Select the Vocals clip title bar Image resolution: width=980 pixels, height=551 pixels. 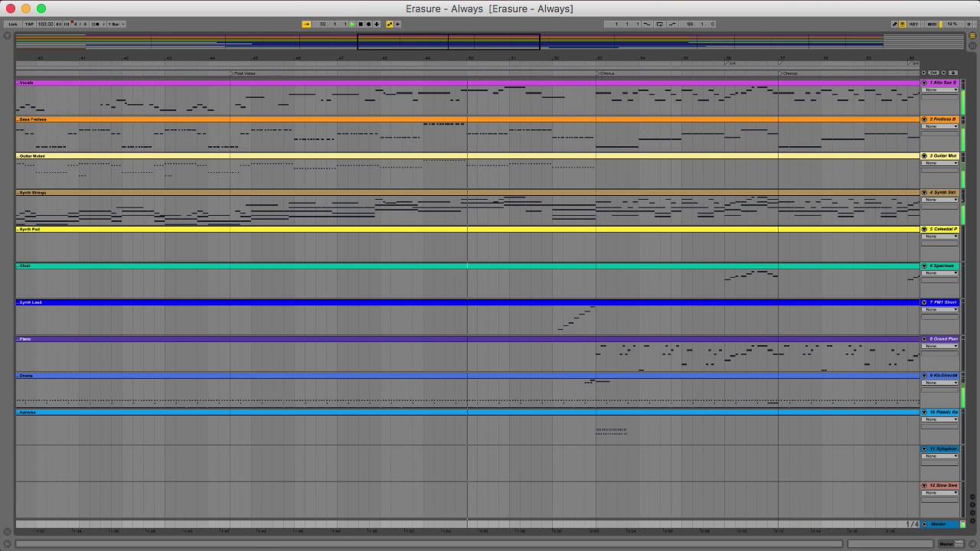click(x=468, y=83)
